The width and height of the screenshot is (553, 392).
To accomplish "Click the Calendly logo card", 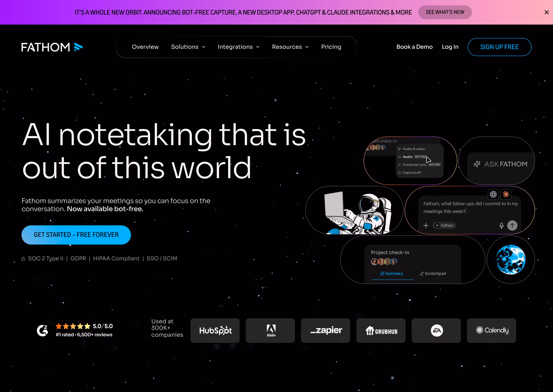I will [491, 330].
